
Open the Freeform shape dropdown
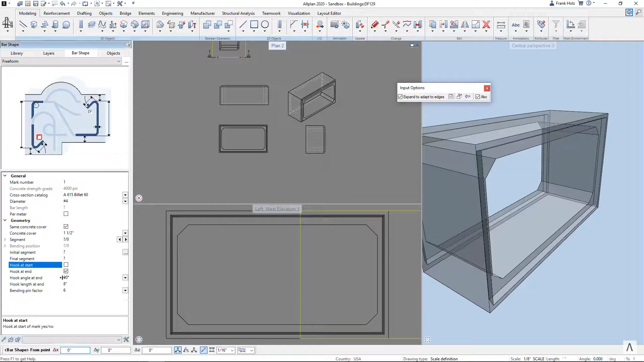tap(118, 61)
